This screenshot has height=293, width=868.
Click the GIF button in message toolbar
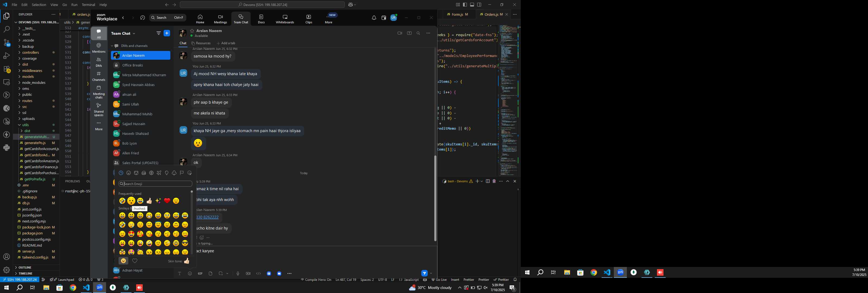(200, 273)
